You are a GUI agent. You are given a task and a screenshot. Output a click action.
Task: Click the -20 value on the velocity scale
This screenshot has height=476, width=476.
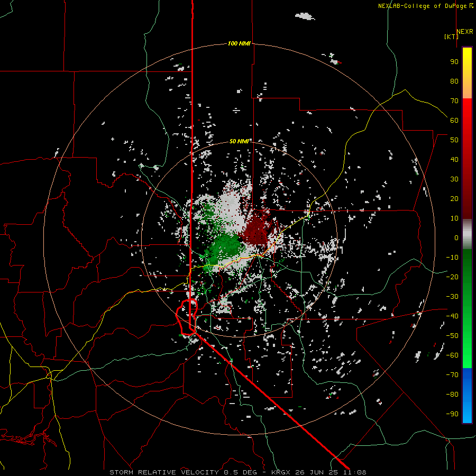click(452, 277)
